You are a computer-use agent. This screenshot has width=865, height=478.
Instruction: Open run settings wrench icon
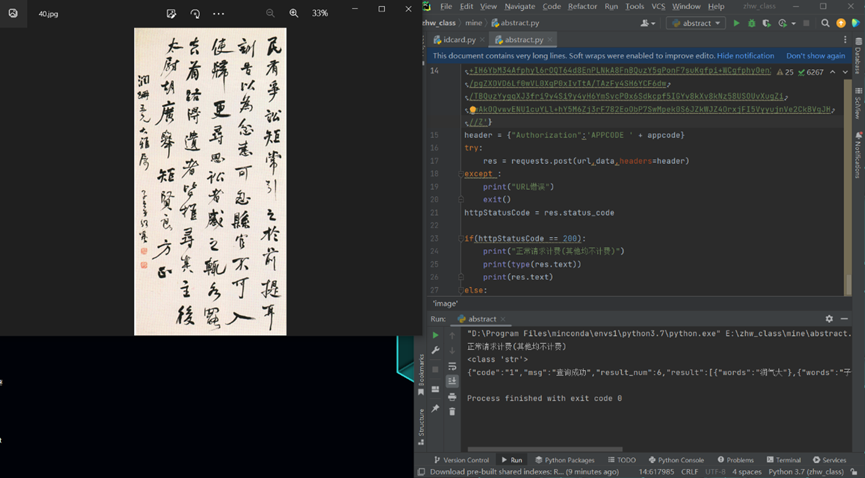coord(435,350)
